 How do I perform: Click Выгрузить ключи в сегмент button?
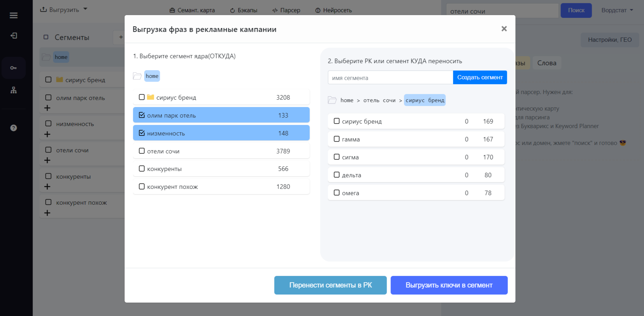[x=449, y=285]
